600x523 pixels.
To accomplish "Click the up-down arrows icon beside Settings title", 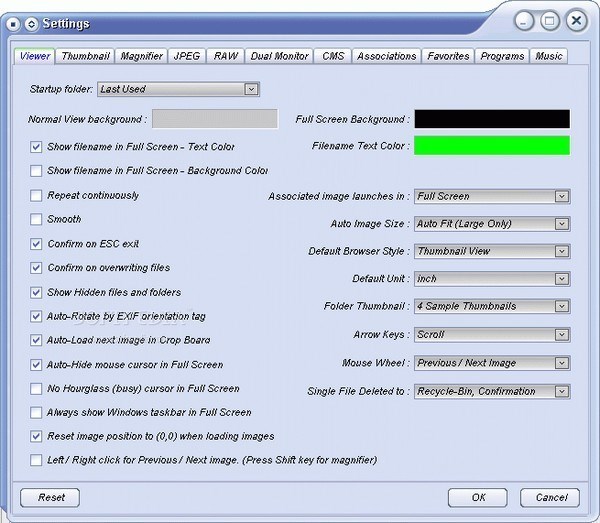I will coord(31,24).
